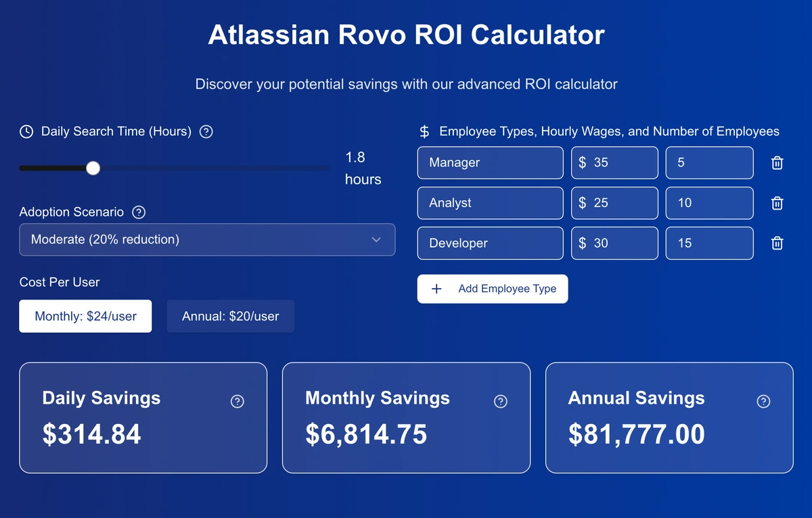The width and height of the screenshot is (812, 518).
Task: Switch to Annual $20/user pricing
Action: [230, 316]
